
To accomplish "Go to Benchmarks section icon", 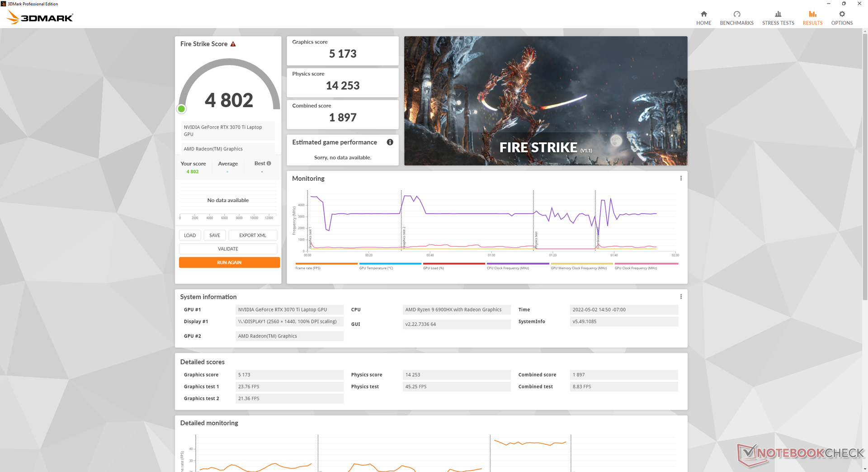I will coord(736,14).
